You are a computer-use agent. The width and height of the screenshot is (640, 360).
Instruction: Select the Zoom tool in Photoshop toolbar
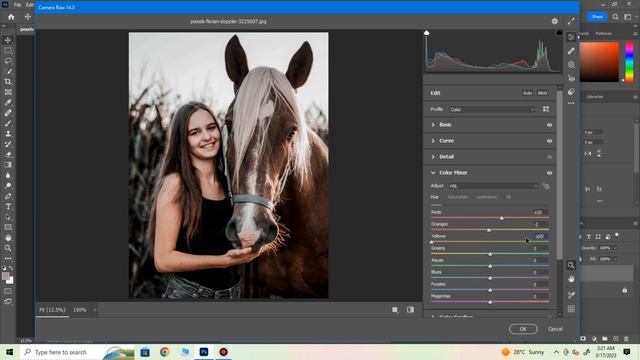pyautogui.click(x=8, y=248)
